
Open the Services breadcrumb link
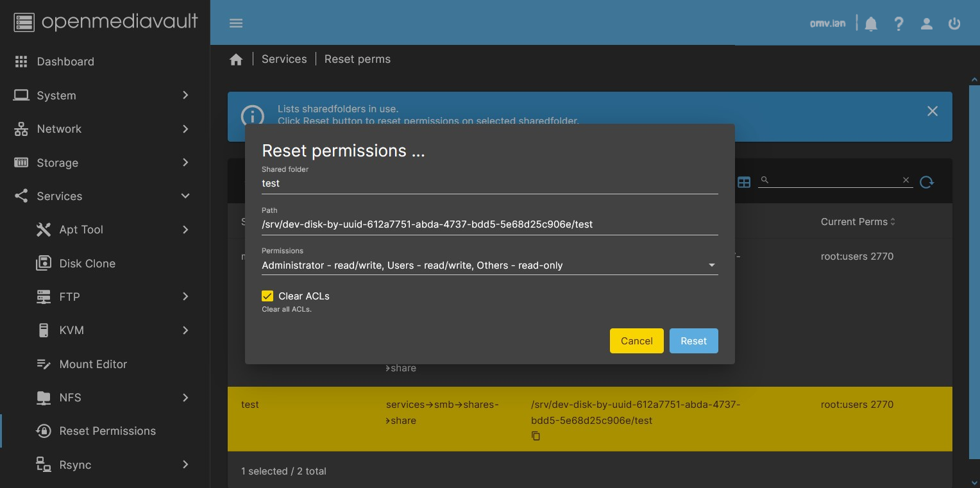click(284, 58)
